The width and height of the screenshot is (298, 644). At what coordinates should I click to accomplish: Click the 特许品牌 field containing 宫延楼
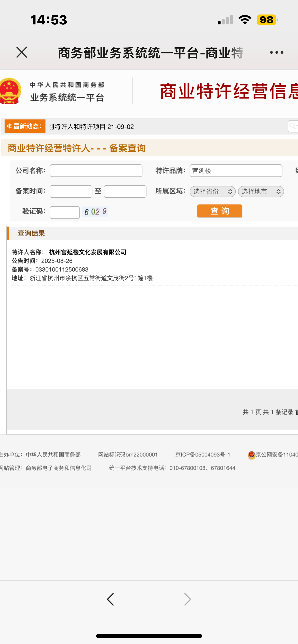[236, 171]
